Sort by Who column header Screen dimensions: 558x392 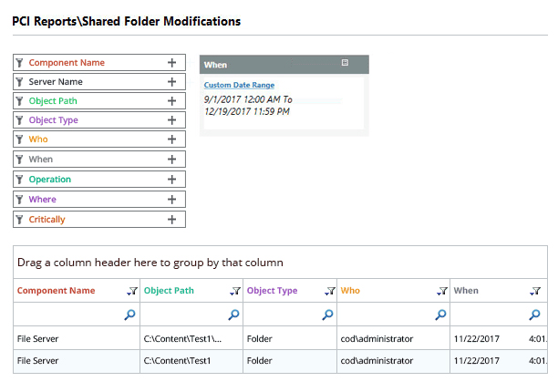coord(350,291)
